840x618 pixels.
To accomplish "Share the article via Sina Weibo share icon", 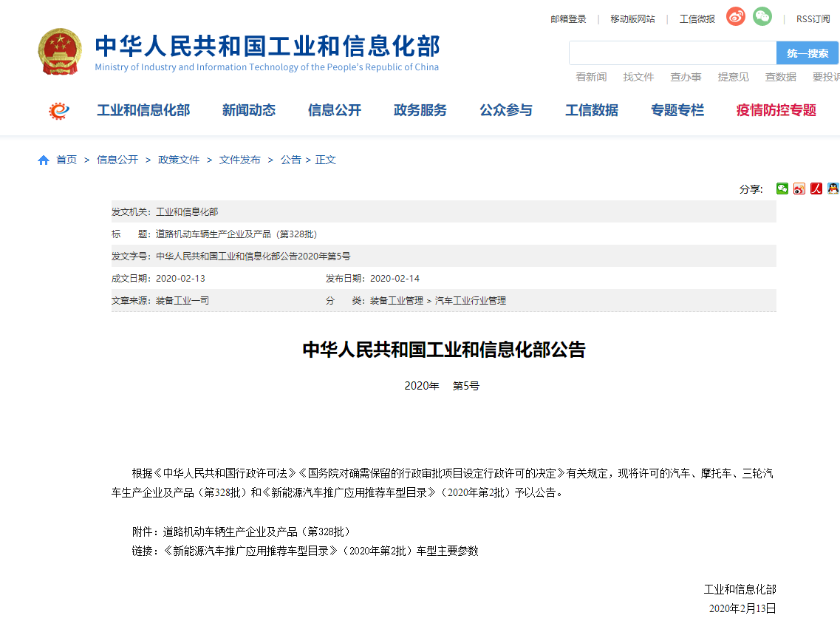I will point(799,189).
